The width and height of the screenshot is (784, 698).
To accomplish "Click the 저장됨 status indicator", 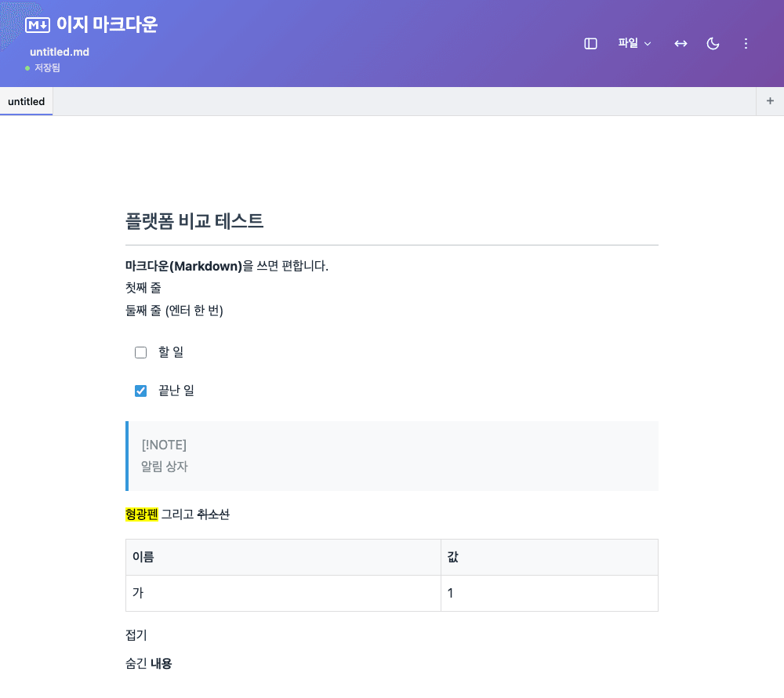I will [x=42, y=67].
